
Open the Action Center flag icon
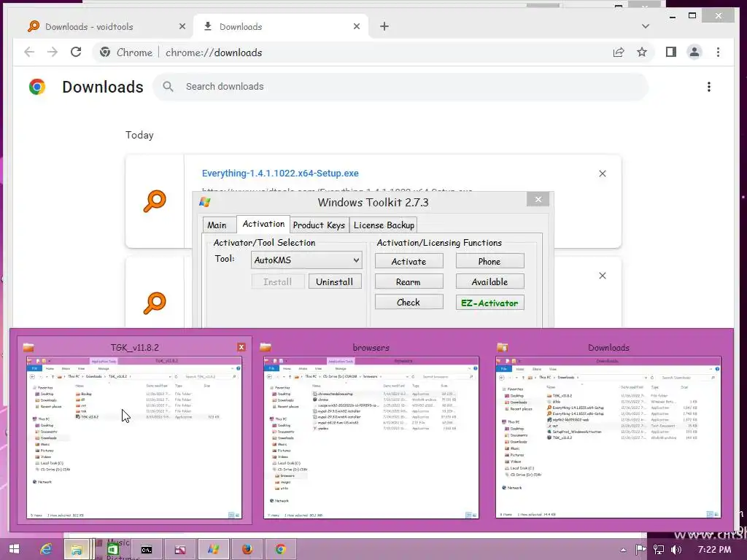tap(640, 550)
